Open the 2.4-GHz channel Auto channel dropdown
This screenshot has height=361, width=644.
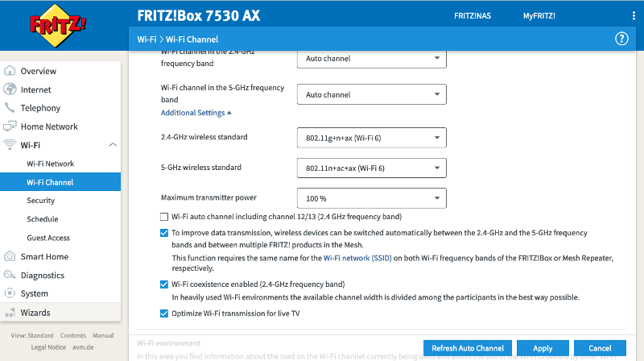(372, 58)
